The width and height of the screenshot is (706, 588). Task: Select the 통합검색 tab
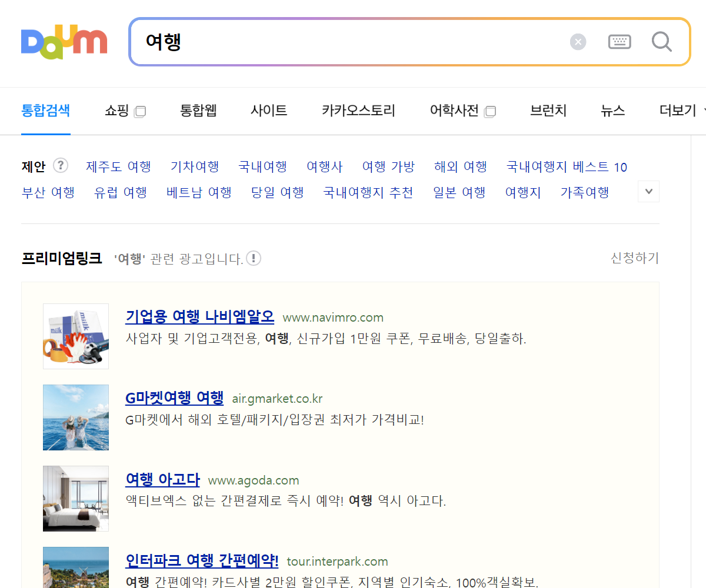[x=46, y=111]
